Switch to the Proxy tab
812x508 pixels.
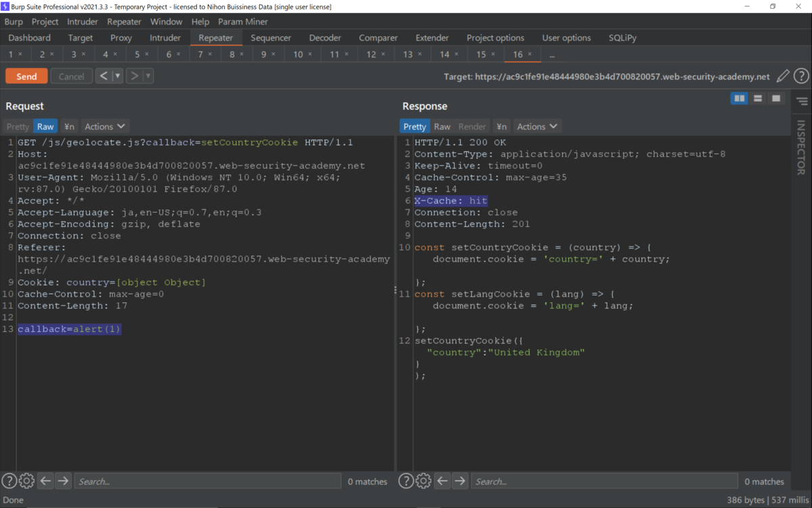click(121, 38)
